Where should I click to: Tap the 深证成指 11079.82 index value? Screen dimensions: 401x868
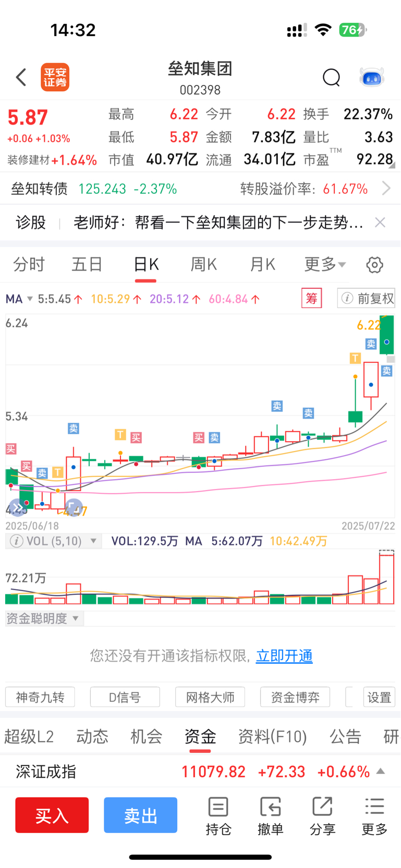coord(213,772)
